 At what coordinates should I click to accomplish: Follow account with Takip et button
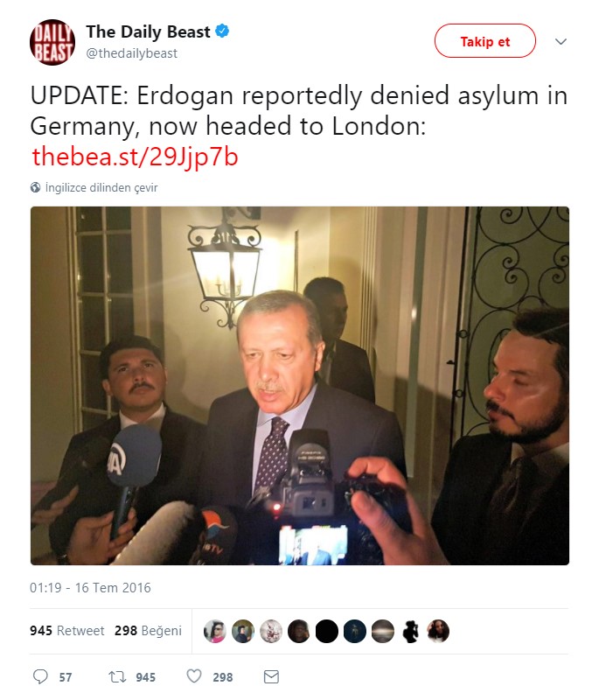pos(485,41)
